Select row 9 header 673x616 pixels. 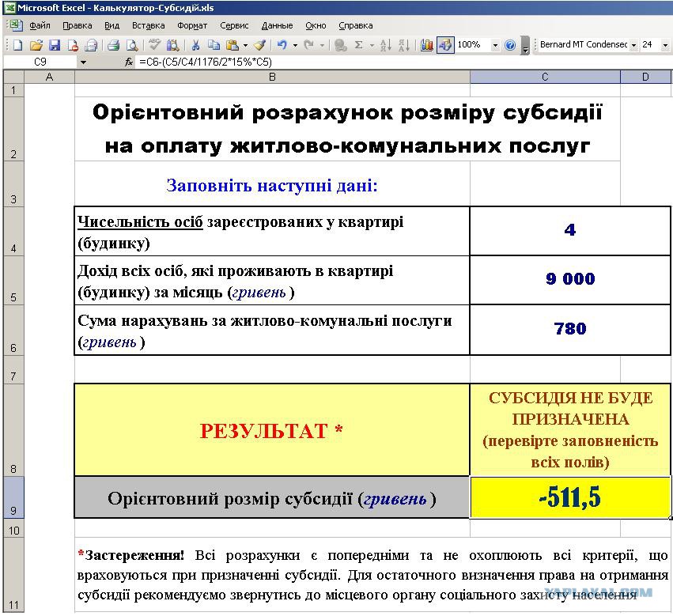point(13,497)
